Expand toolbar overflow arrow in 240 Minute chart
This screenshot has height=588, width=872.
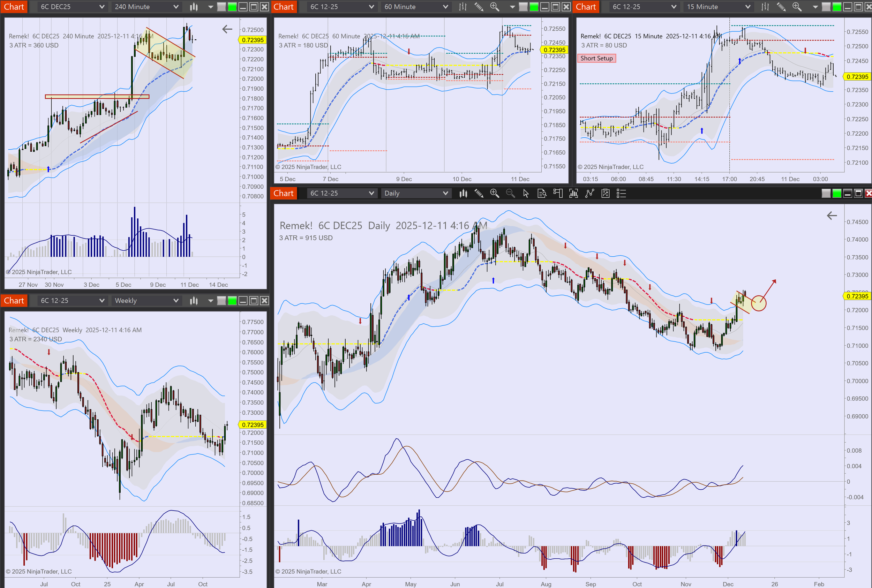(210, 7)
